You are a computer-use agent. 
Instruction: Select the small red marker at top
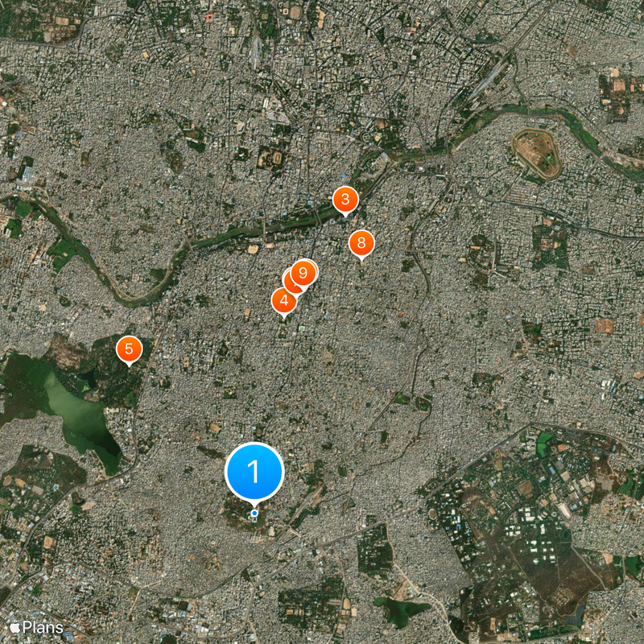coord(209,18)
